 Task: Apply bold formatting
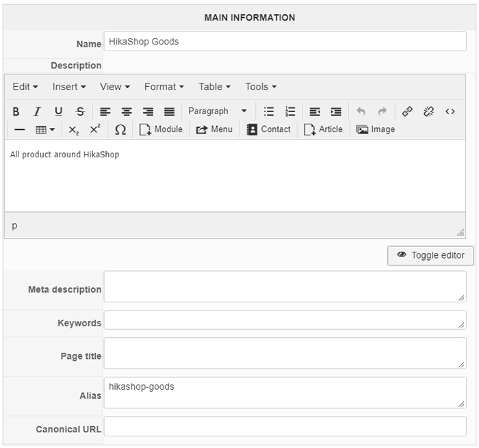point(16,111)
